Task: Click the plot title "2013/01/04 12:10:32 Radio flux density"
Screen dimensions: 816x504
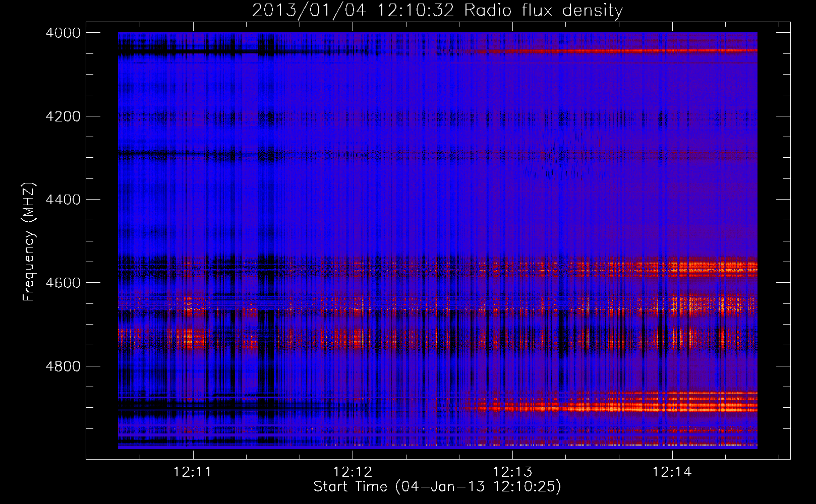Action: pos(437,10)
